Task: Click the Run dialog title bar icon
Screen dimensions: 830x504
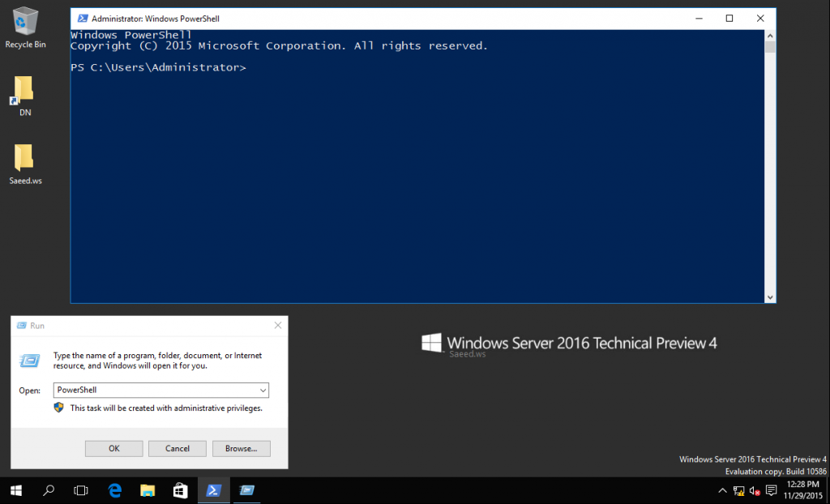Action: (22, 326)
